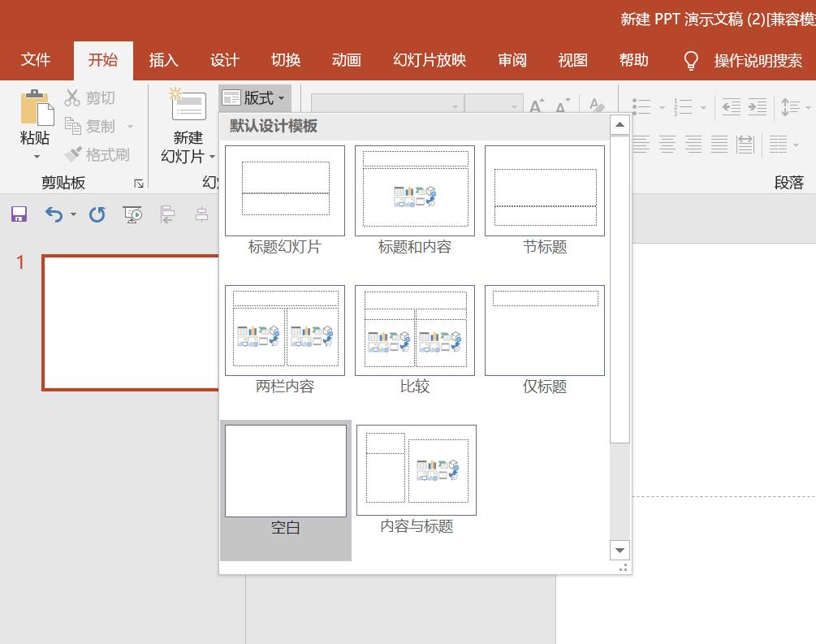Collapse the 版式 layout dropdown
This screenshot has width=816, height=644.
tap(254, 98)
